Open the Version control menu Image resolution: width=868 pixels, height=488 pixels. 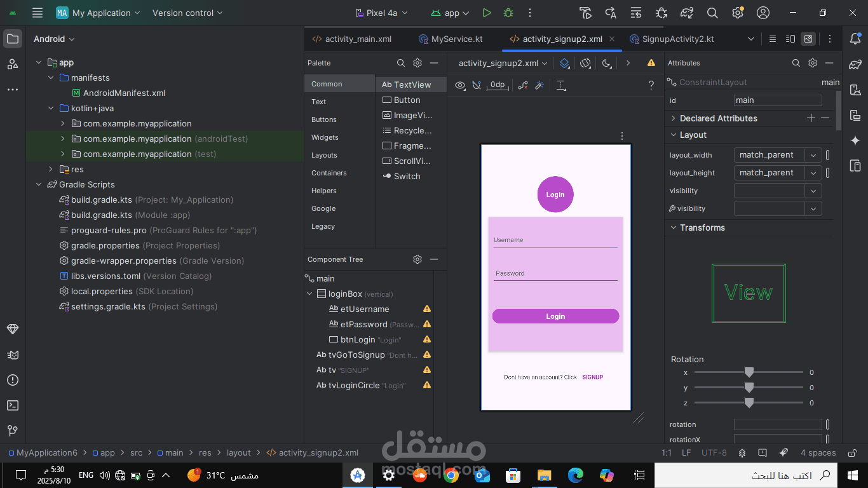[x=188, y=13]
